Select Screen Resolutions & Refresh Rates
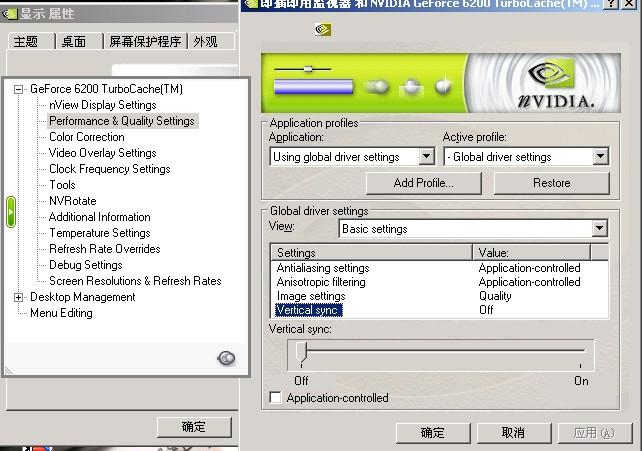Screen dimensions: 642x451 click(135, 281)
